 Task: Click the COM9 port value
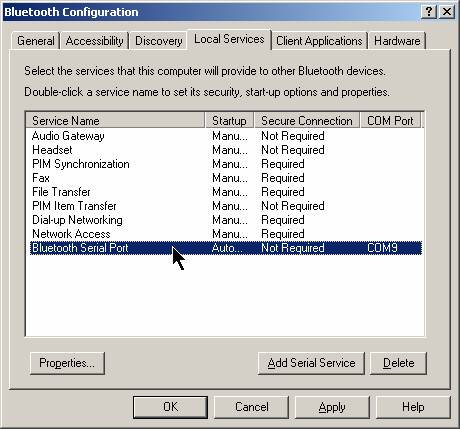pyautogui.click(x=382, y=248)
